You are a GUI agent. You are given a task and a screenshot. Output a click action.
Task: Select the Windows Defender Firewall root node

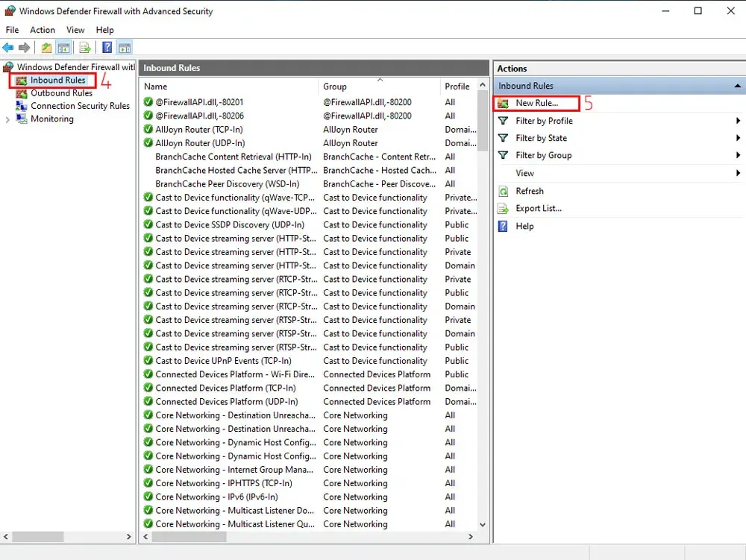coord(76,67)
